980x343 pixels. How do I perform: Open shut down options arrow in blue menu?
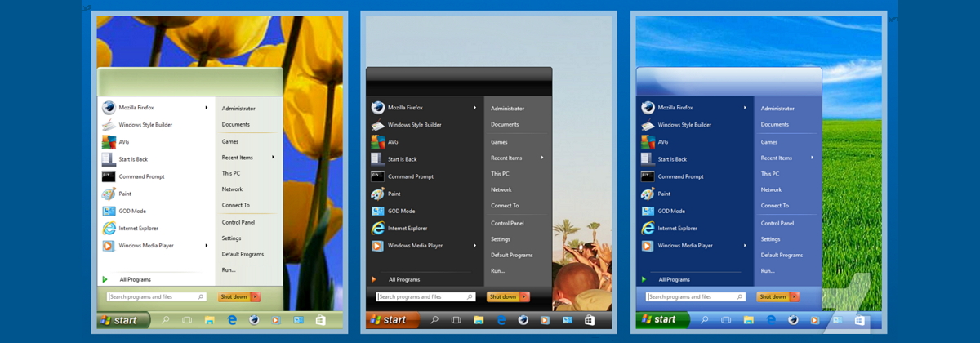(x=795, y=296)
